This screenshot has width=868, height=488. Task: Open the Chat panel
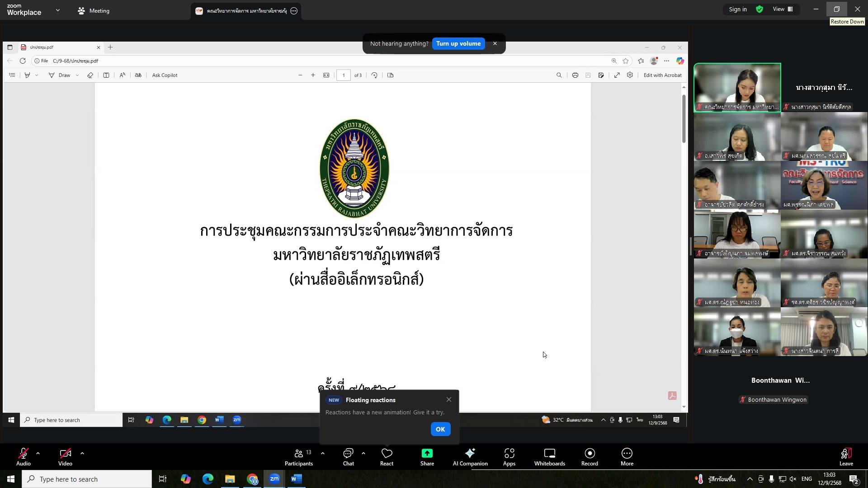(x=349, y=457)
